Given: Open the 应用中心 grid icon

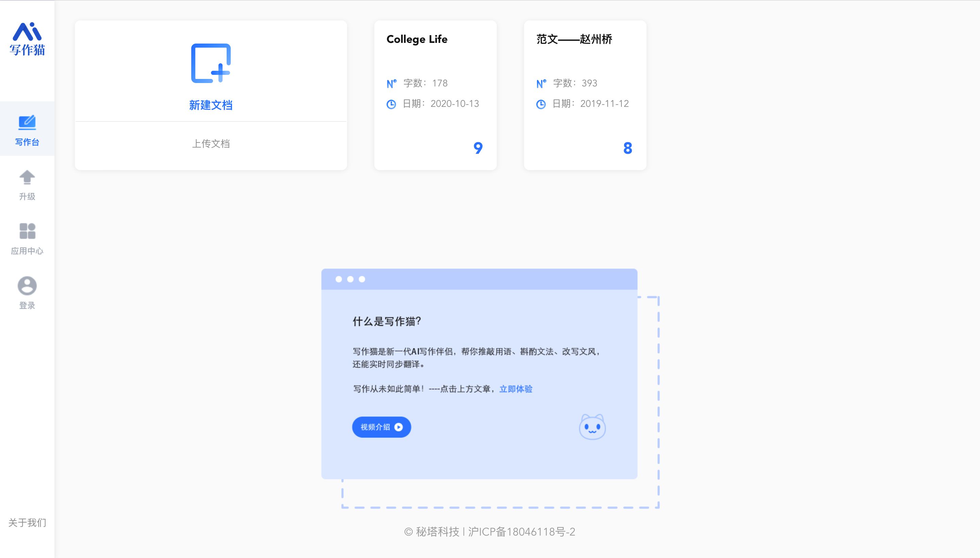Looking at the screenshot, I should click(x=27, y=231).
